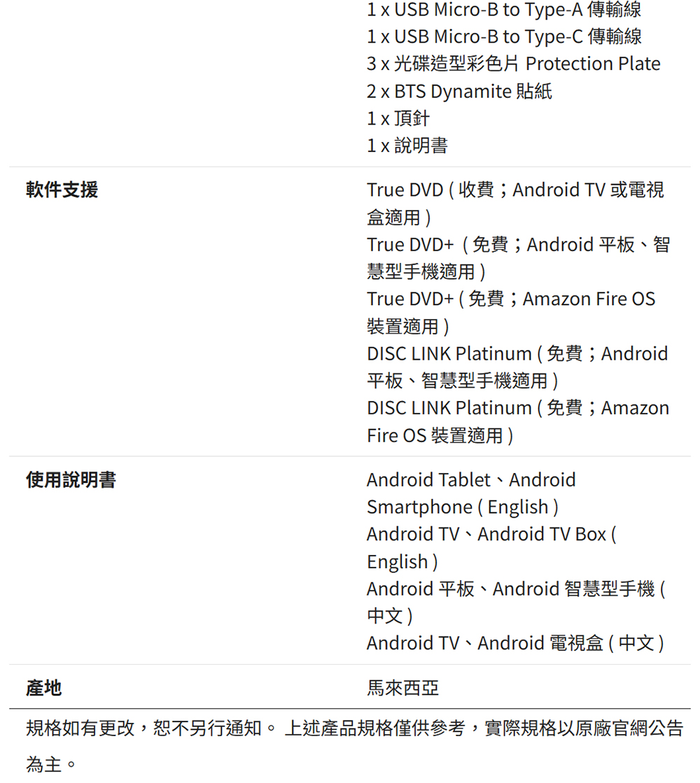Click the True DVD 收費 Android TV line

[516, 203]
